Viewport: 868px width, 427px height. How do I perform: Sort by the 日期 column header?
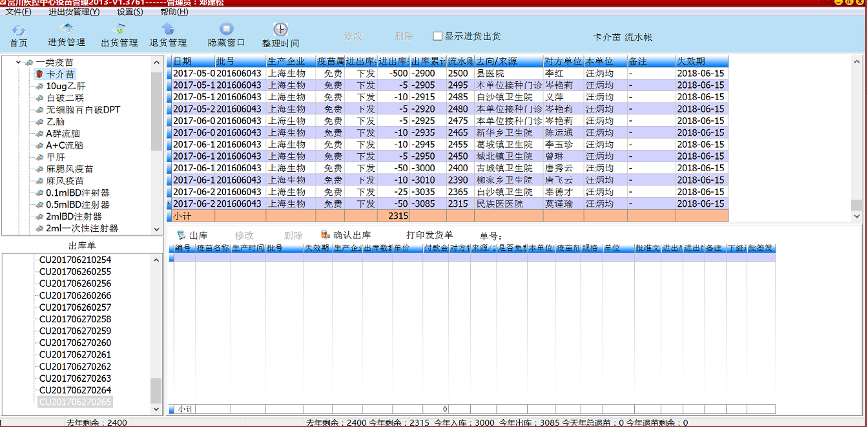point(193,61)
